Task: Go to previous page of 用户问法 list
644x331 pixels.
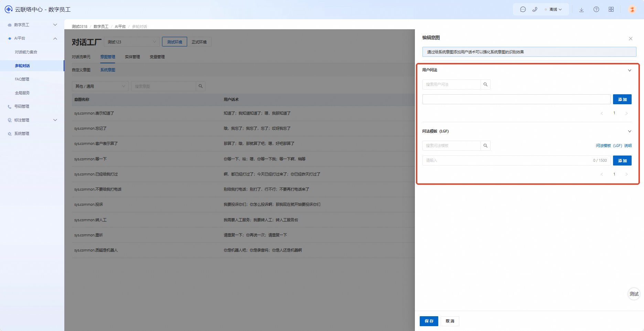Action: coord(602,113)
